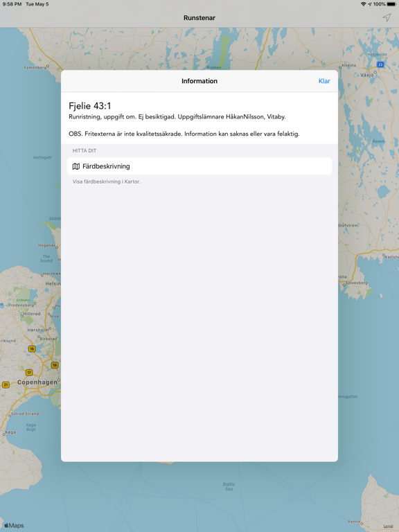Click the Kattegatt label on the map
The height and width of the screenshot is (532, 399).
(42, 157)
